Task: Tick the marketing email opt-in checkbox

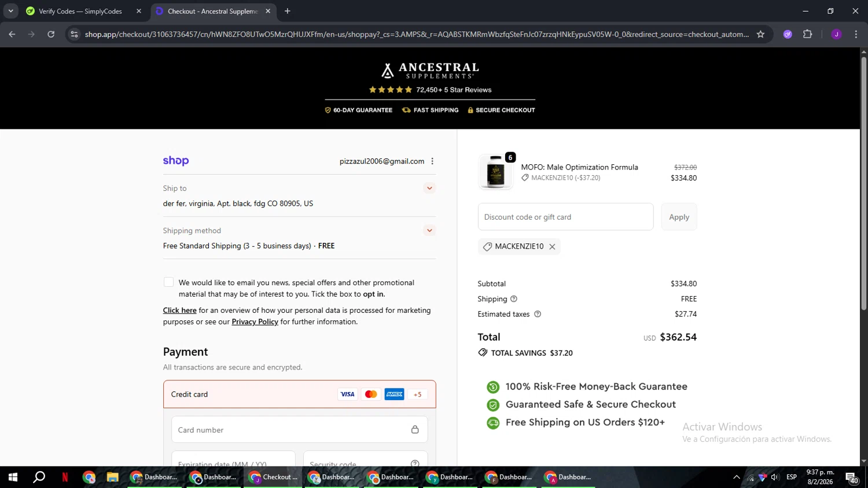Action: 168,282
